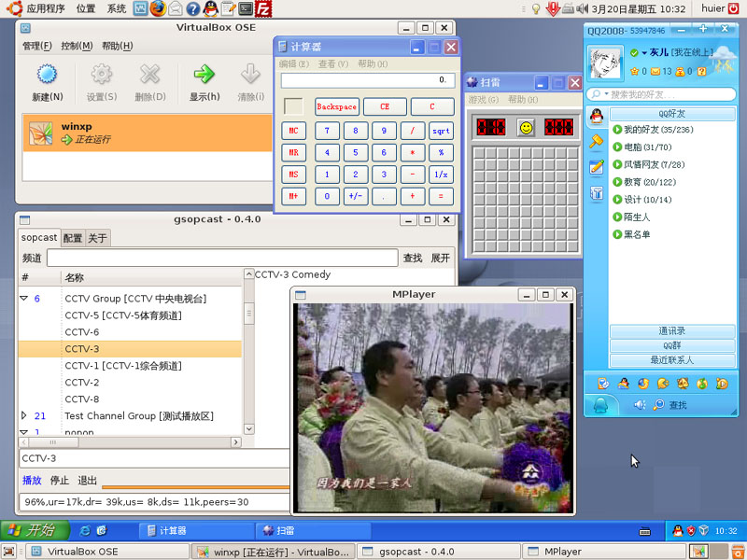This screenshot has width=747, height=560.
Task: Click the Minesweeper smiley face button
Action: click(526, 127)
